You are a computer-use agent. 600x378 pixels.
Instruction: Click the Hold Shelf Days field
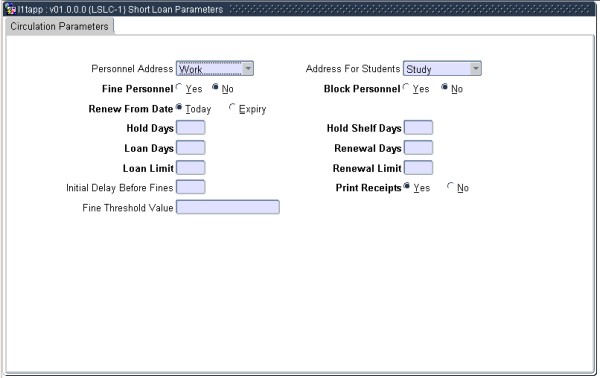click(x=418, y=128)
